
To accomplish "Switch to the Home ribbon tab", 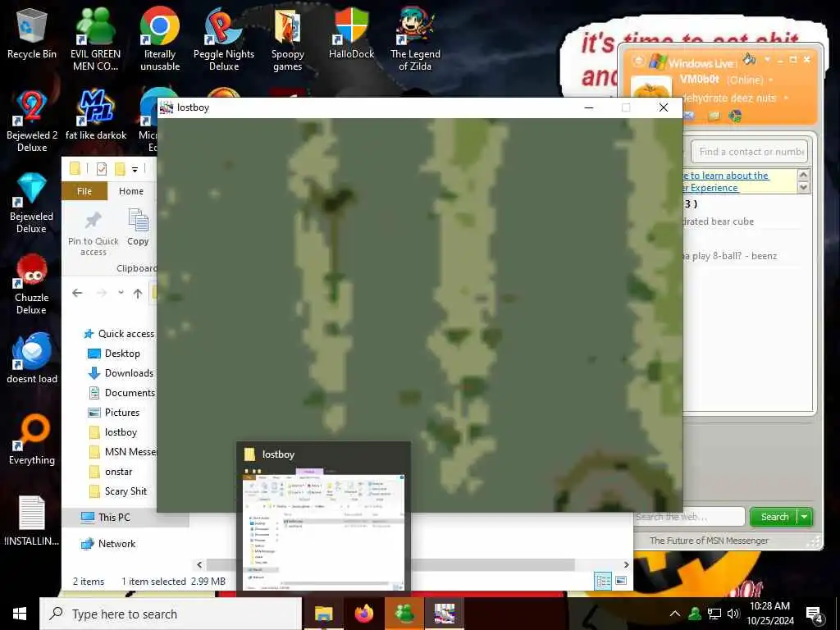I will [x=131, y=191].
